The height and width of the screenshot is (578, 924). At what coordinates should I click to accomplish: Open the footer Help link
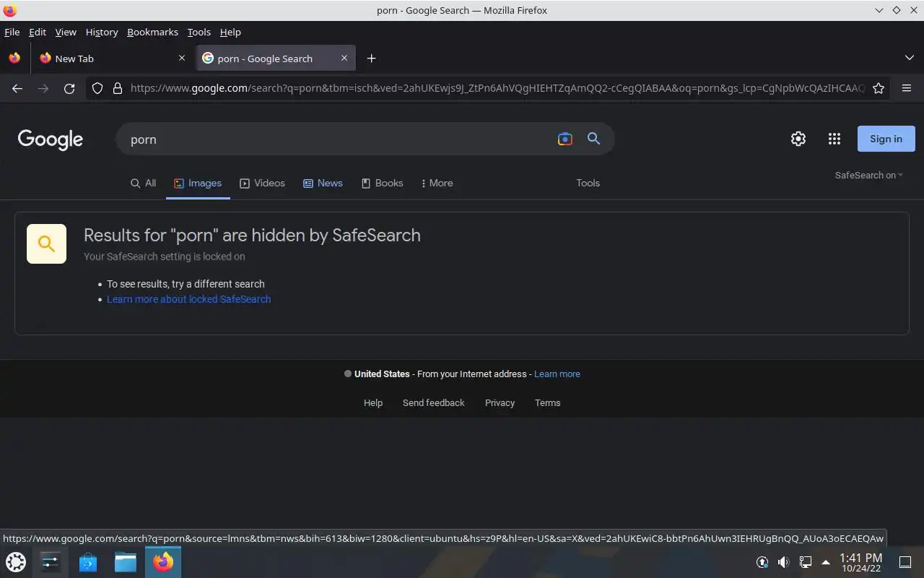373,402
